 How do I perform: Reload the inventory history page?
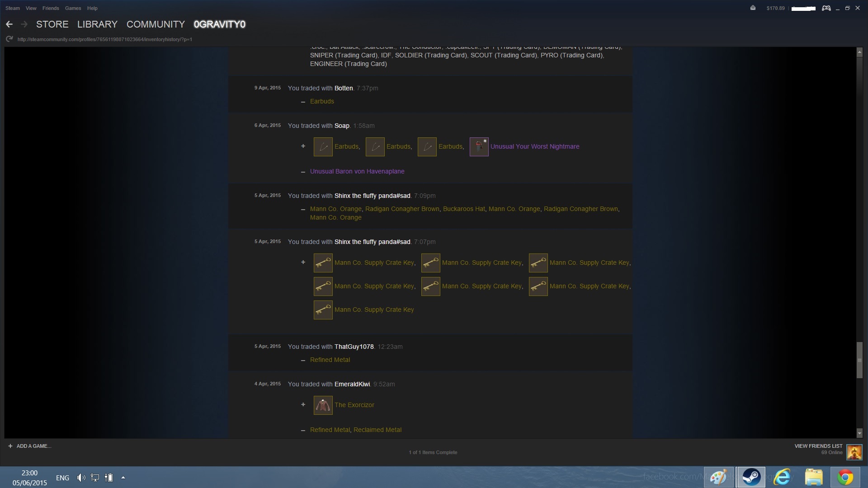pyautogui.click(x=9, y=39)
